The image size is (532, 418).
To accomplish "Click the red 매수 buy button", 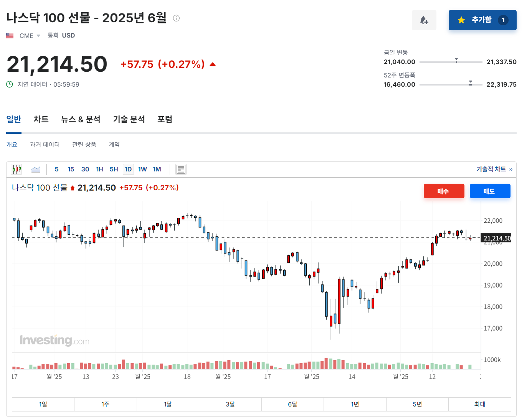I will pyautogui.click(x=444, y=191).
